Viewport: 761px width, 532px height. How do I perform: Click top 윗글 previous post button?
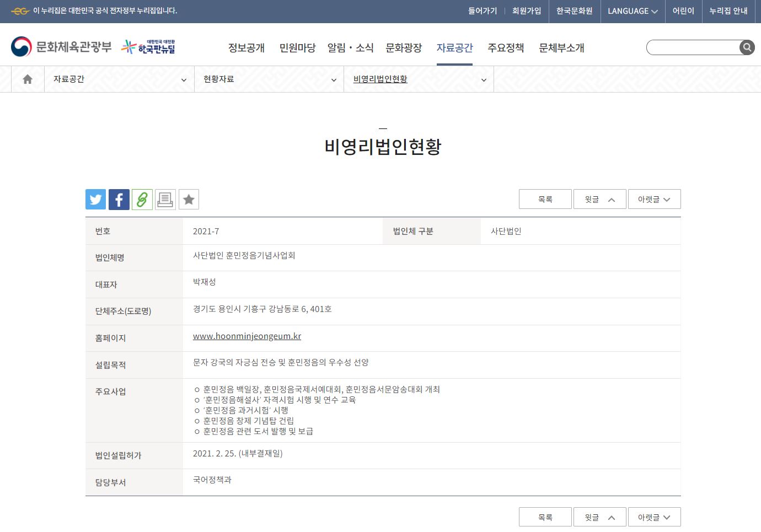tap(600, 199)
